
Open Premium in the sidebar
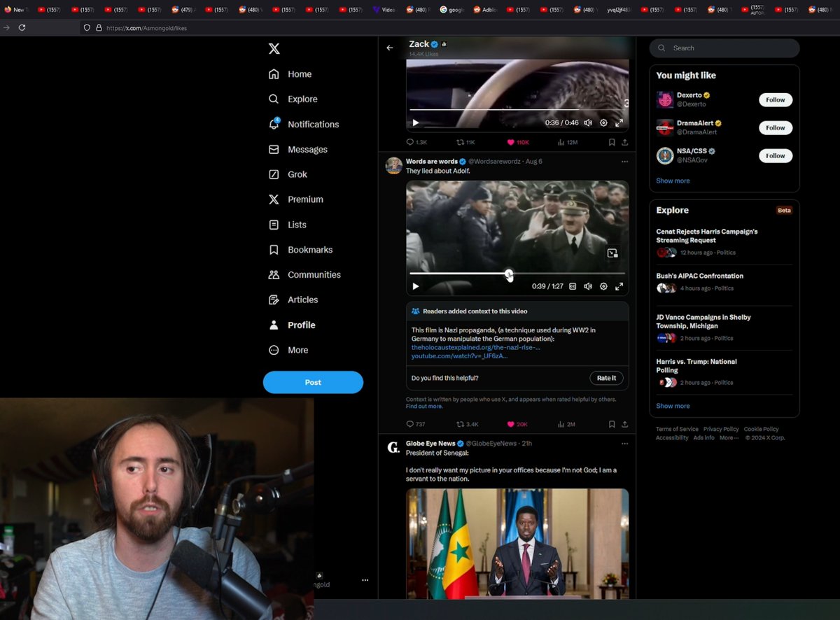[296, 199]
